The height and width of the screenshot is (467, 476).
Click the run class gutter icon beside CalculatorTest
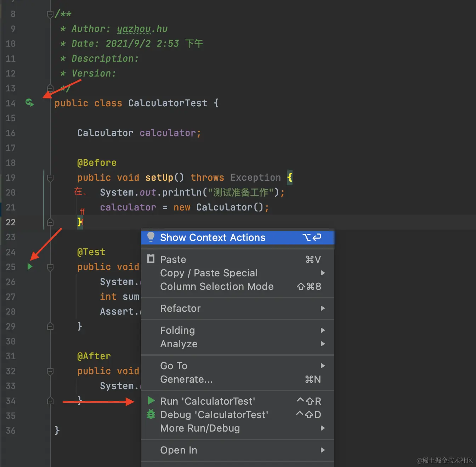coord(30,103)
